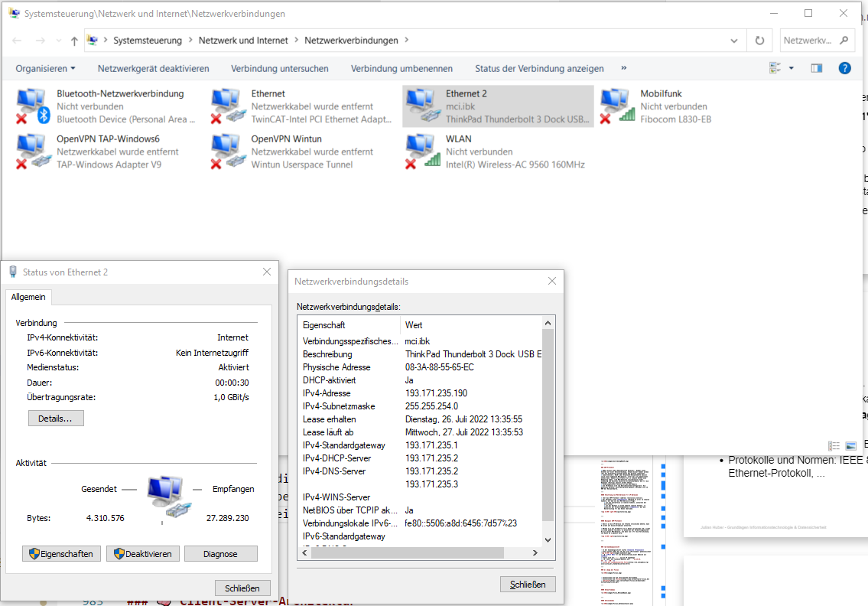Select the OpenVPN TAP-Windows6 adapter icon
Screen dimensions: 868x606
tap(33, 151)
